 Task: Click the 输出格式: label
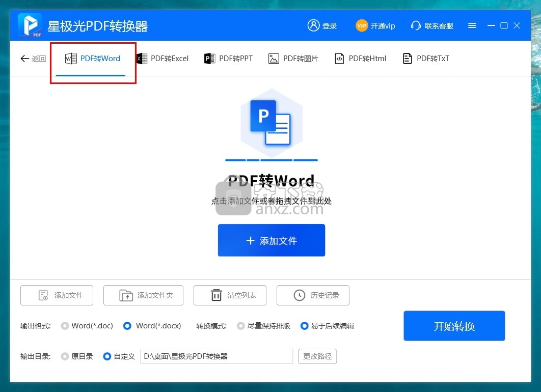pyautogui.click(x=36, y=326)
